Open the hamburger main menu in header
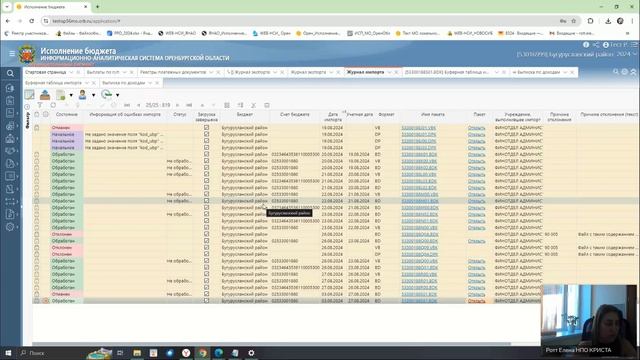 coord(12,53)
